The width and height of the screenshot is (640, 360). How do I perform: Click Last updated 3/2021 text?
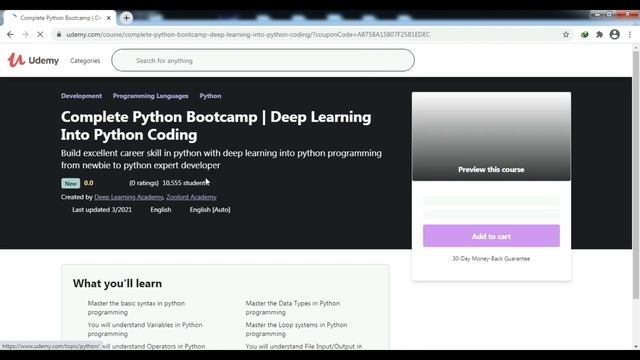102,210
